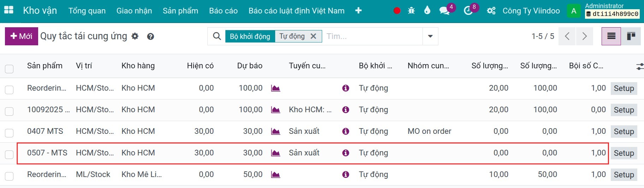644x188 pixels.
Task: Open optional columns adjust toggle
Action: click(640, 66)
